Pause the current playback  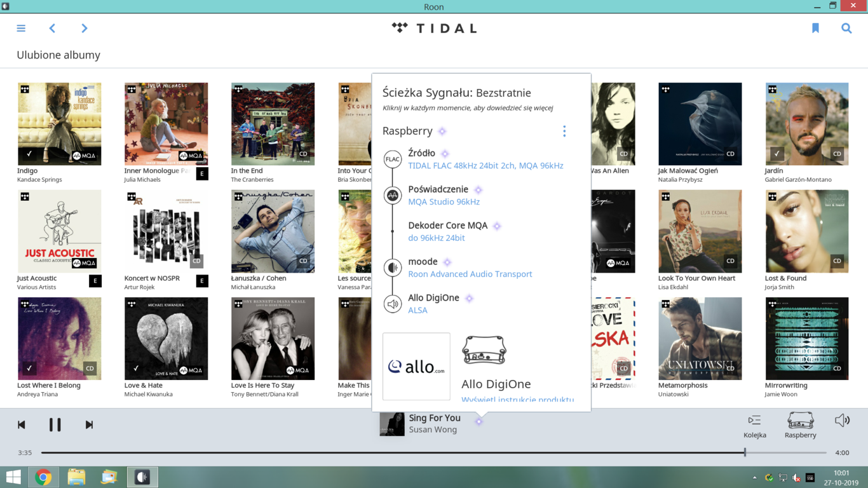(55, 424)
